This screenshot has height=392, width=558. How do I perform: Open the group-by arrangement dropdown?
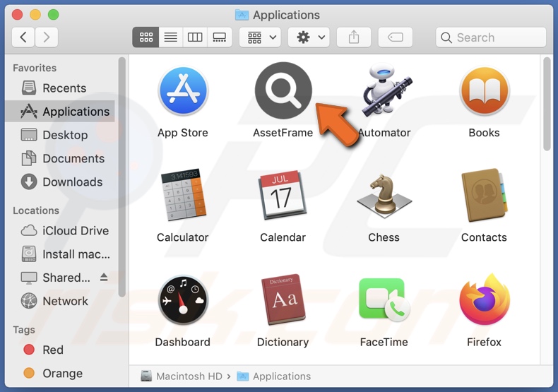pos(260,37)
